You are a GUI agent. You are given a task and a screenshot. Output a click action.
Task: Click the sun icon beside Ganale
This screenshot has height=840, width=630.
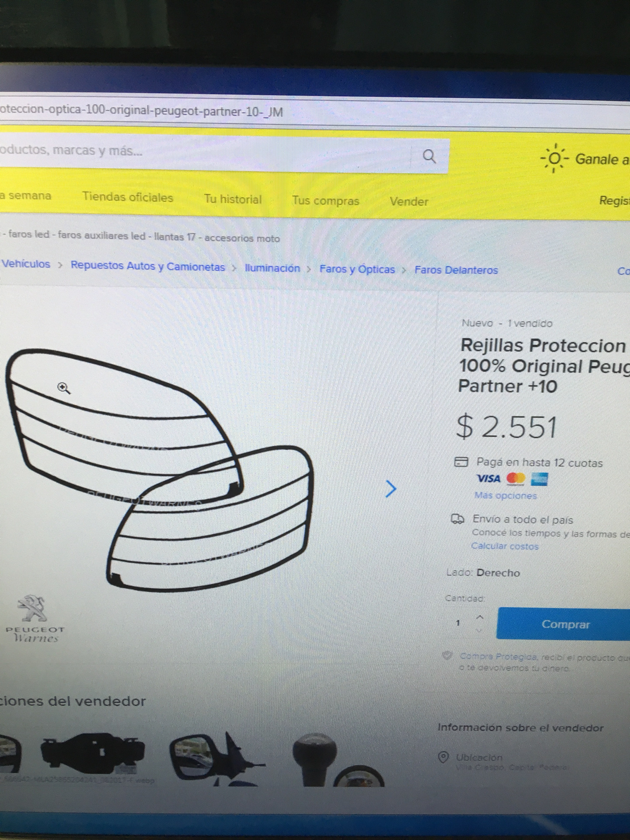coord(554,158)
